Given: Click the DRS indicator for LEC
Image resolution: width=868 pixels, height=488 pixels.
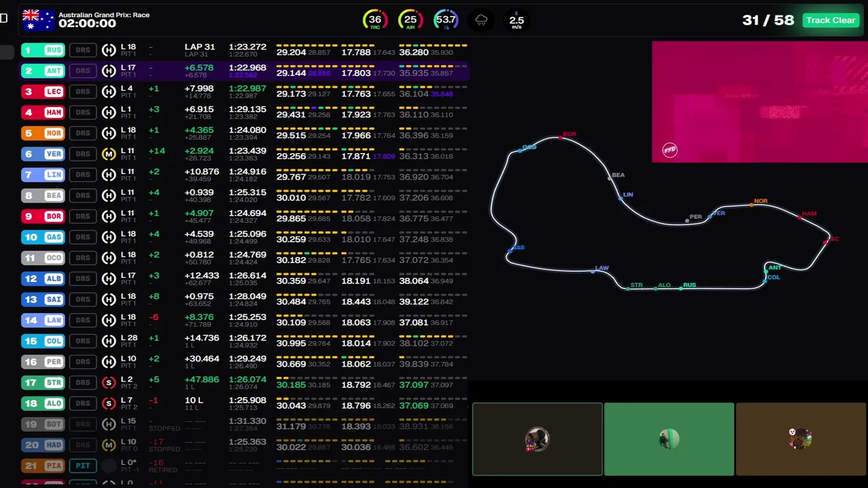Looking at the screenshot, I should 83,91.
